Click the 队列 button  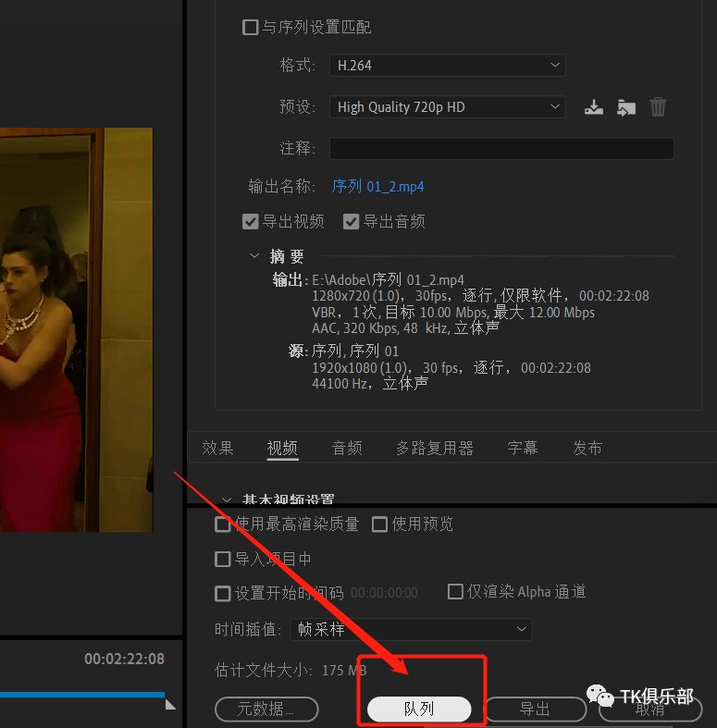pyautogui.click(x=419, y=709)
